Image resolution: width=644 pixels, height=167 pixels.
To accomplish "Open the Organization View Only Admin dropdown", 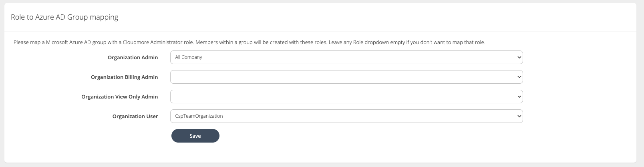I will (x=346, y=97).
